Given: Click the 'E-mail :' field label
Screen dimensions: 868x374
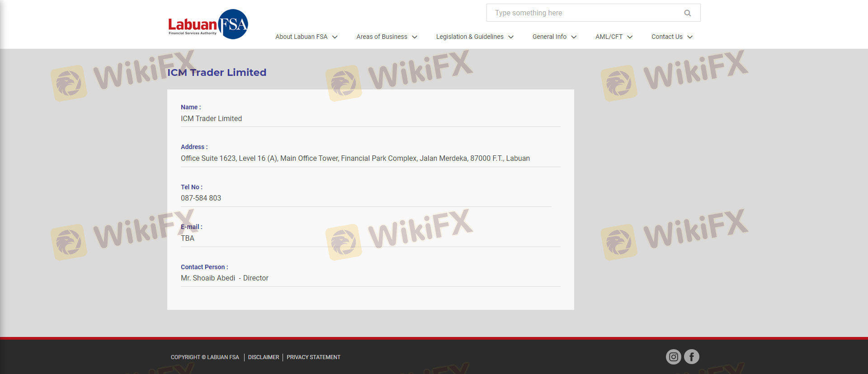Looking at the screenshot, I should (192, 227).
